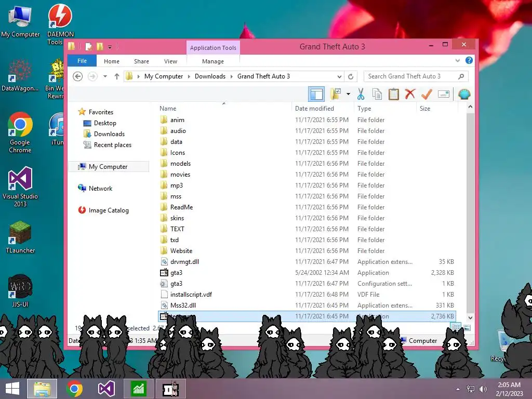Select Image Catalog in the navigation pane
532x399 pixels.
(x=103, y=210)
